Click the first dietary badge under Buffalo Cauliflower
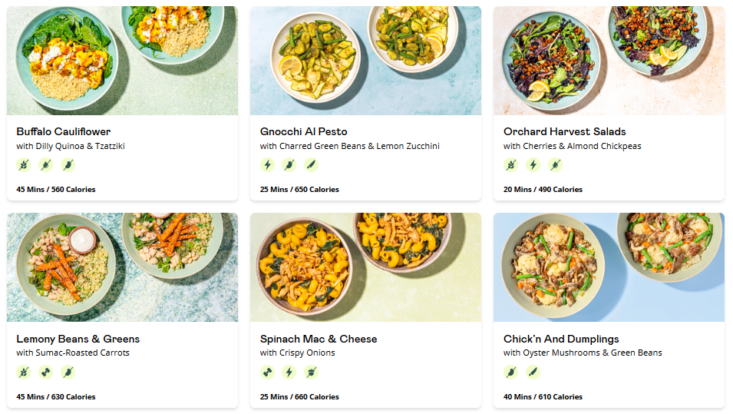 pos(24,165)
